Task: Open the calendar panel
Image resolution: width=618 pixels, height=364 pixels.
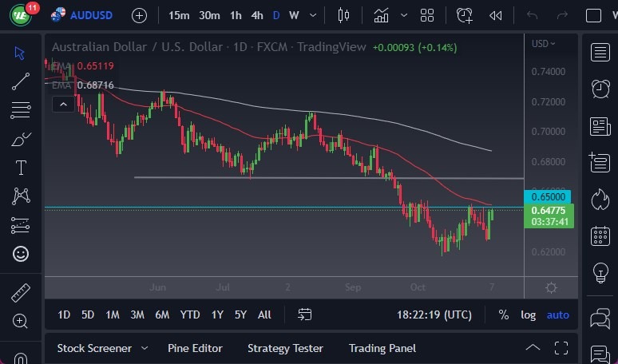Action: coord(600,236)
